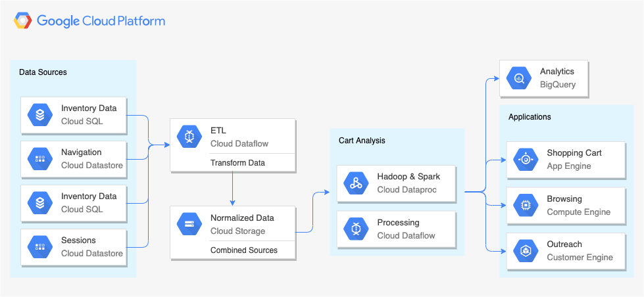
Task: Click 'Cloud Dataflow' under Processing
Action: pos(406,236)
